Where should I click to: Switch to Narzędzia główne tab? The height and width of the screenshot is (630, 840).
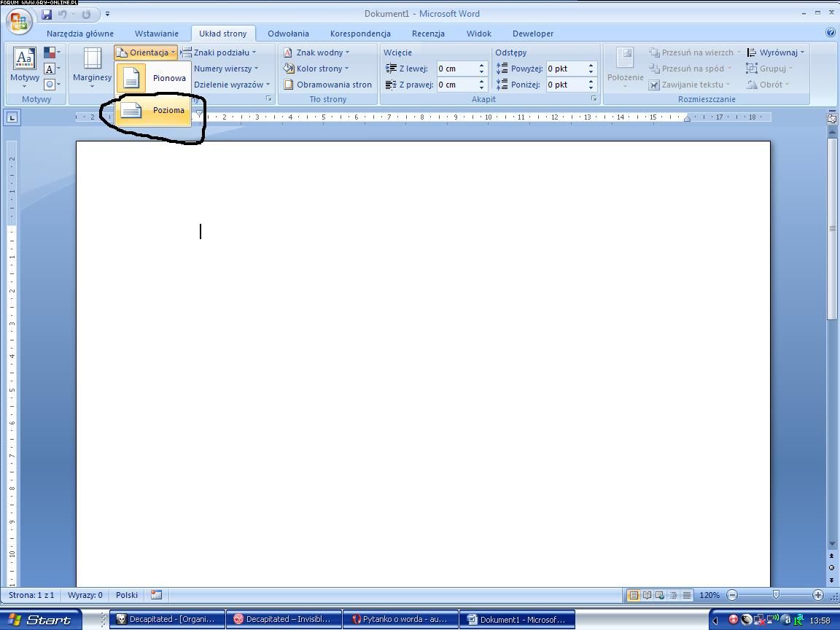click(79, 34)
